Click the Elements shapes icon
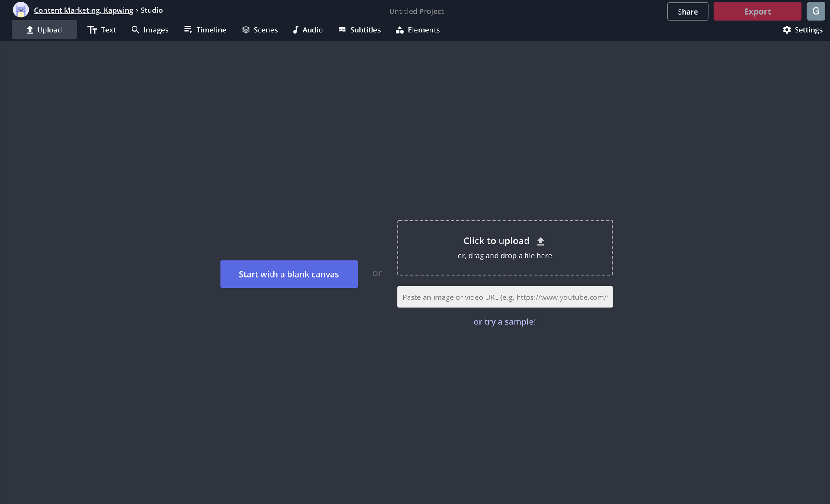 coord(400,30)
